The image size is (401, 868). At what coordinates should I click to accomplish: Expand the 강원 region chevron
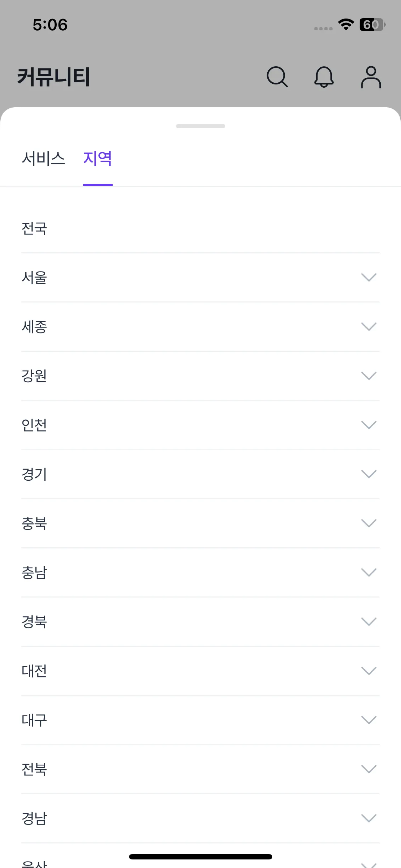click(x=369, y=376)
